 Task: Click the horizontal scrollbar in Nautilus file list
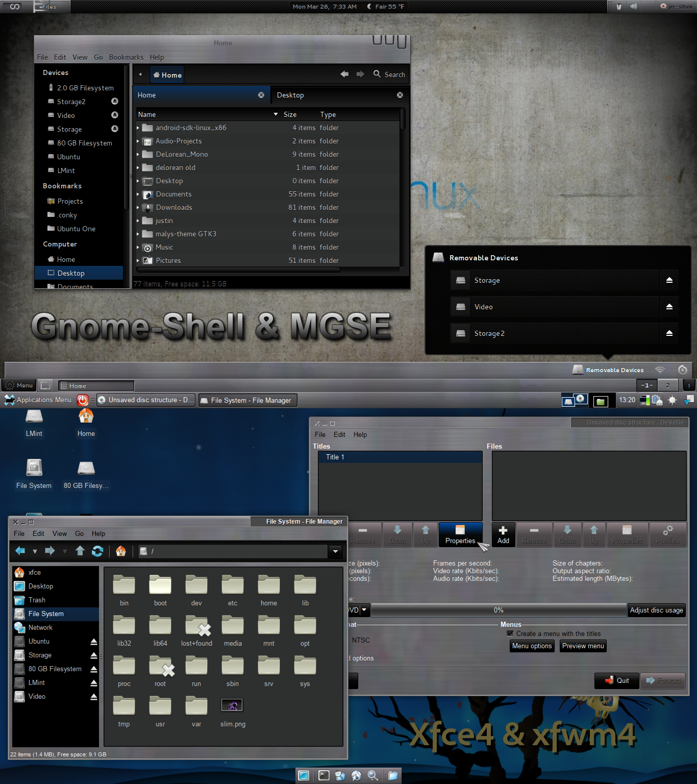point(238,269)
